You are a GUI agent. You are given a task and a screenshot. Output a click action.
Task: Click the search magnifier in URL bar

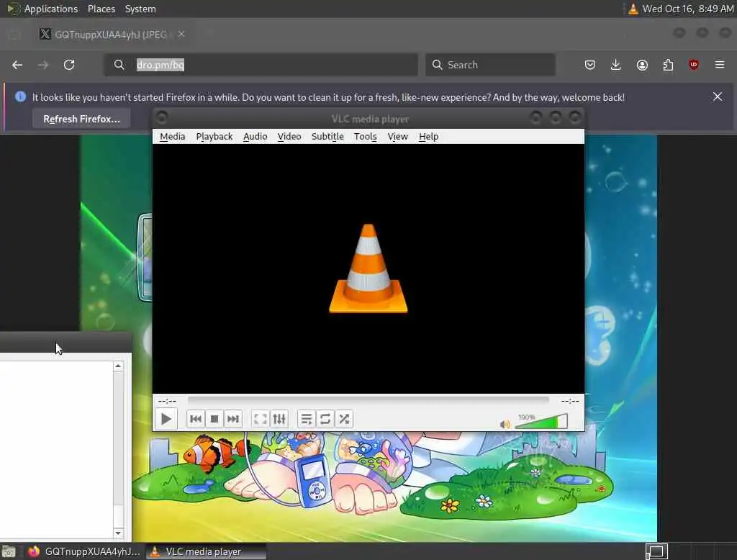click(x=119, y=65)
